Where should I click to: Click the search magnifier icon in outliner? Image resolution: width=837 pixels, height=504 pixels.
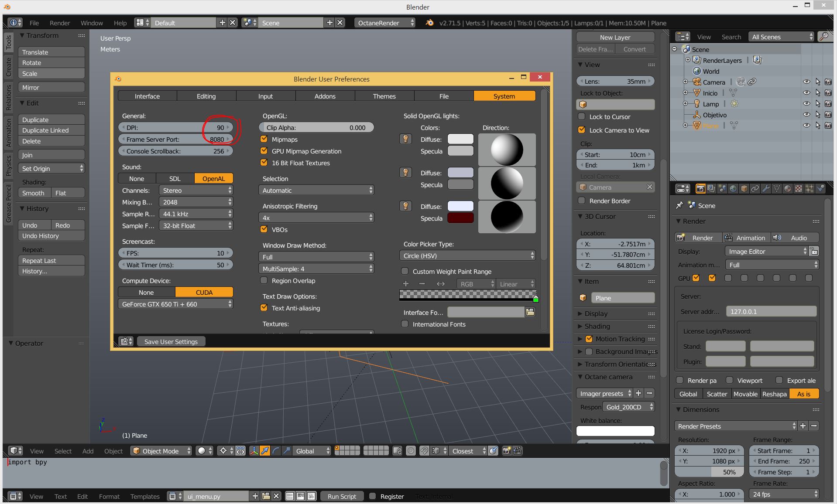[824, 37]
